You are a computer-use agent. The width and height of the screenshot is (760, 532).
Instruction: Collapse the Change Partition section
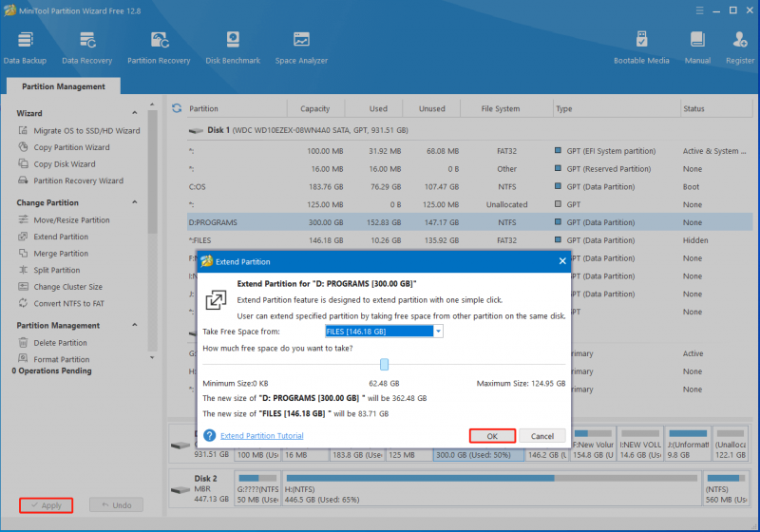(135, 202)
